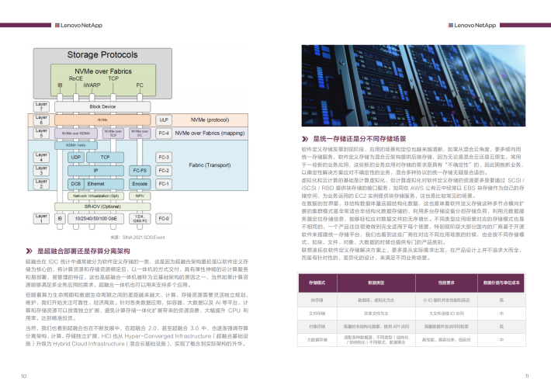Image resolution: width=551 pixels, height=392 pixels.
Task: Click the Encode box in diagram
Action: pos(140,183)
